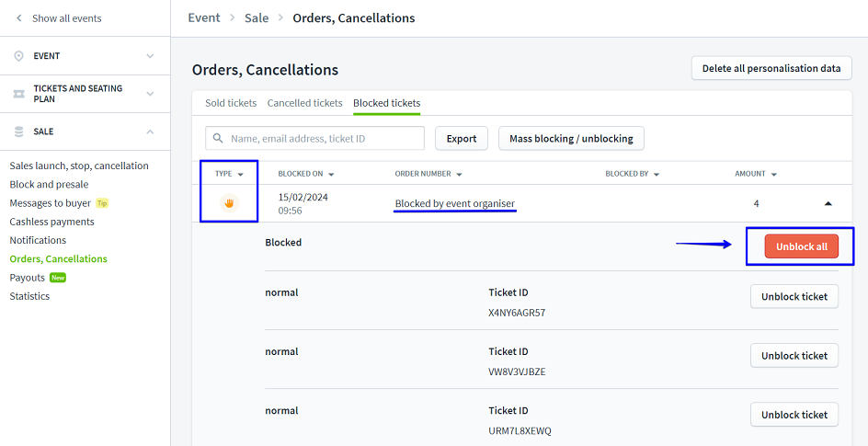This screenshot has height=446, width=868.
Task: Click Delete all personalisation data button
Action: [x=771, y=69]
